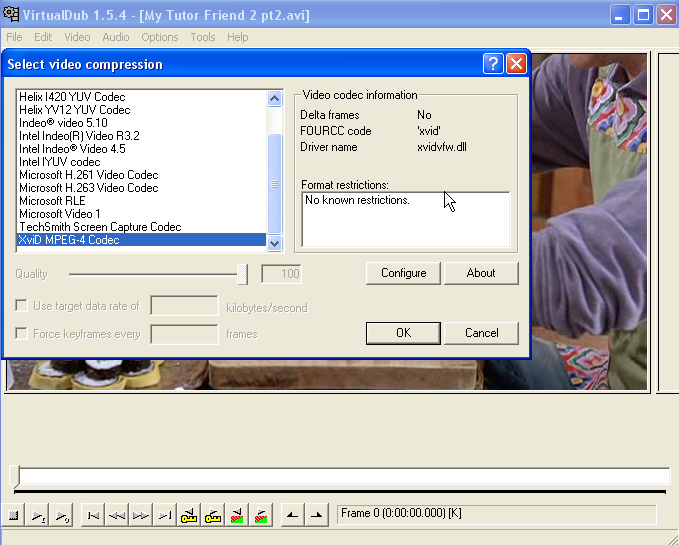Choose TechSmith Screen Capture Codec

(100, 227)
